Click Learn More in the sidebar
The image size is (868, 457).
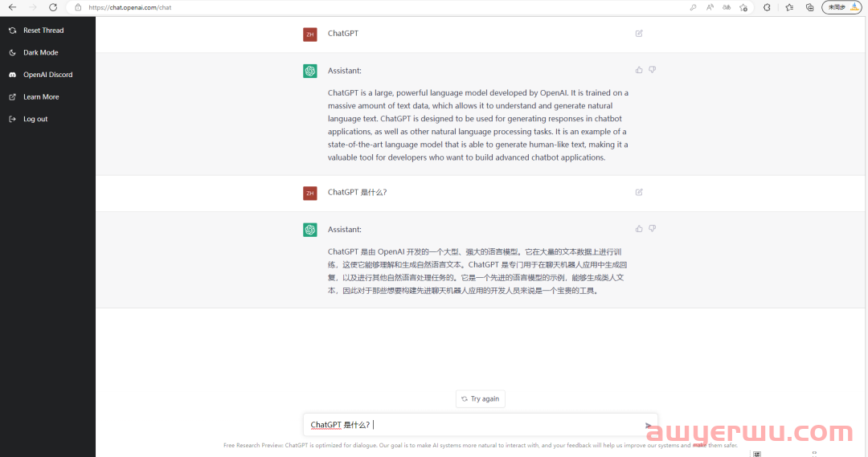(x=41, y=97)
